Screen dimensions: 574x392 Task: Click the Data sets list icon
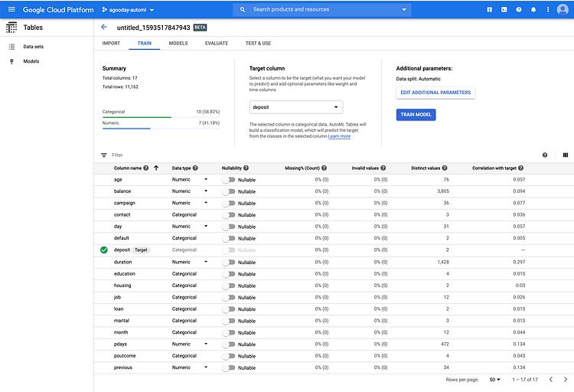11,47
